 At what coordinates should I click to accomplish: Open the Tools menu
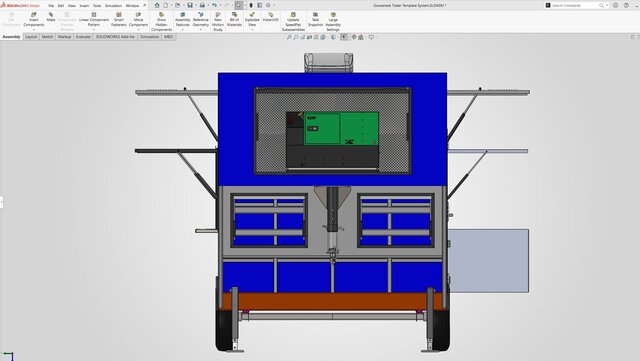click(97, 6)
